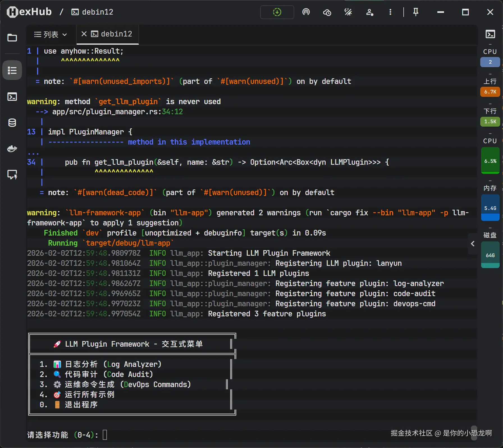
Task: Click the memory usage gauge 5.4G
Action: tap(490, 208)
